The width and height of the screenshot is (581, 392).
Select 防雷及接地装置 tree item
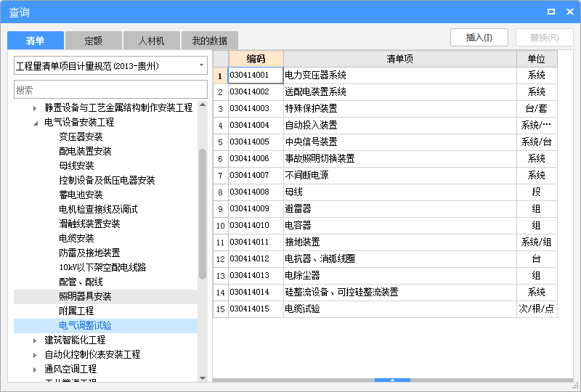89,253
